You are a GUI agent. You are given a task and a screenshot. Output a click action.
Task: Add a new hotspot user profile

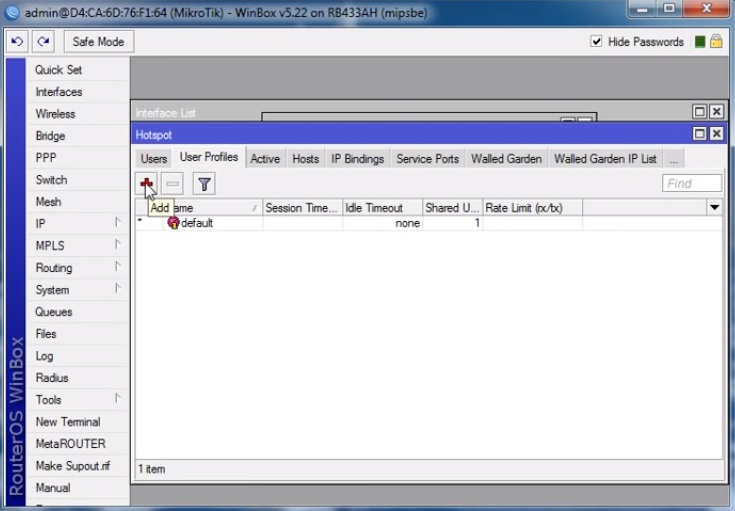point(146,183)
